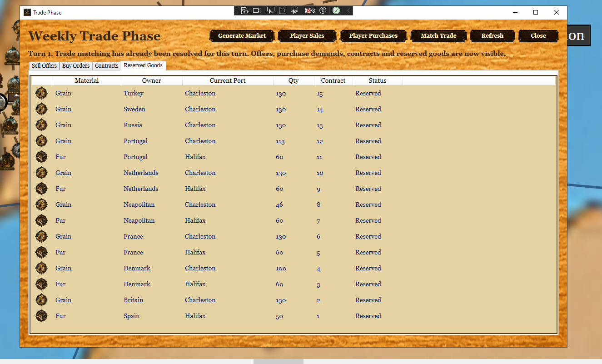Select owner cell "Russia"

(x=133, y=125)
